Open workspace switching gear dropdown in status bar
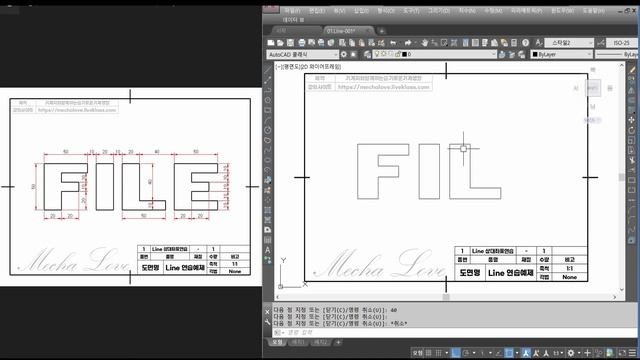Image resolution: width=640 pixels, height=360 pixels. coord(579,353)
